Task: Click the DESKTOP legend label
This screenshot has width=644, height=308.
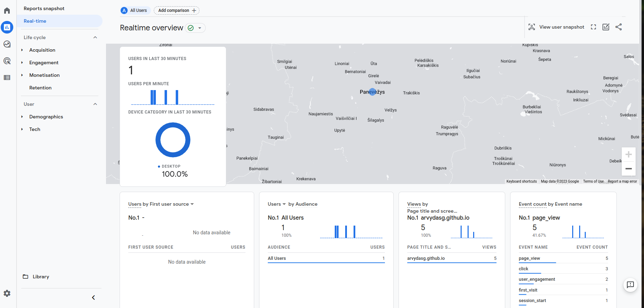Action: (171, 166)
